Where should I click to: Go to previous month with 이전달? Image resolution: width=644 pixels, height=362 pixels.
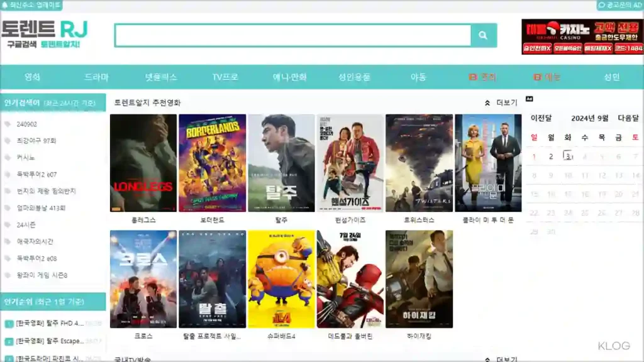[x=541, y=118]
